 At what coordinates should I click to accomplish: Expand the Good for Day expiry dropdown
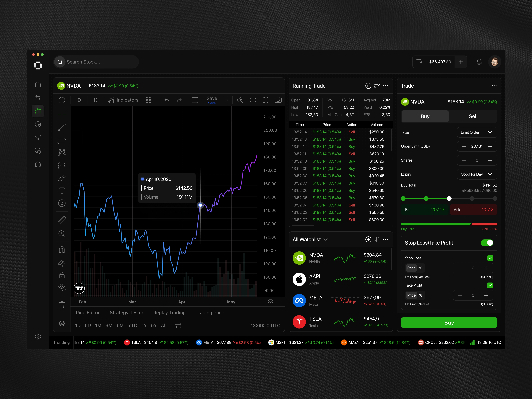pyautogui.click(x=477, y=174)
